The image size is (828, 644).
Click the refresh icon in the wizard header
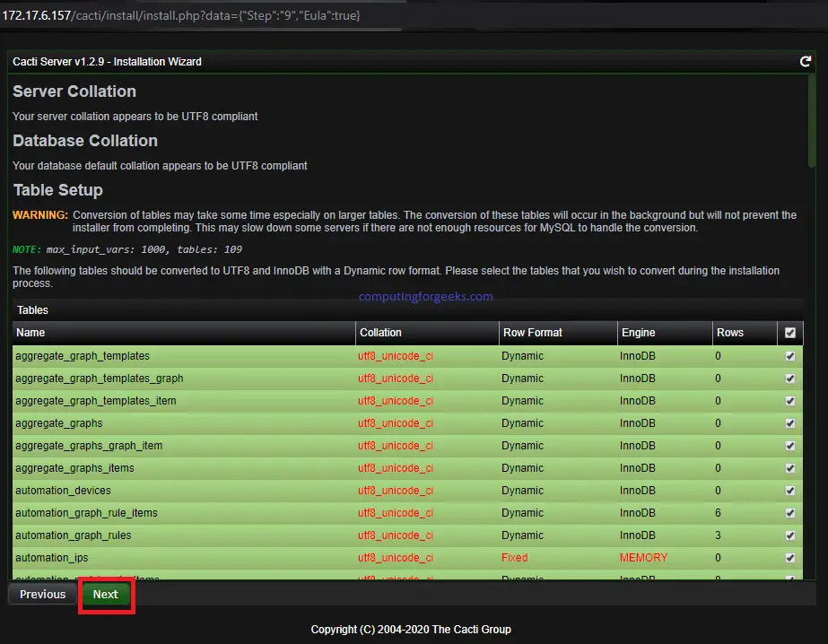(805, 62)
